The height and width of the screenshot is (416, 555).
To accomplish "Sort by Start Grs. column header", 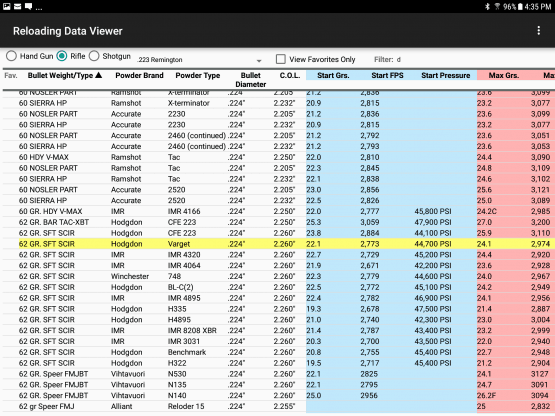I will pos(333,75).
